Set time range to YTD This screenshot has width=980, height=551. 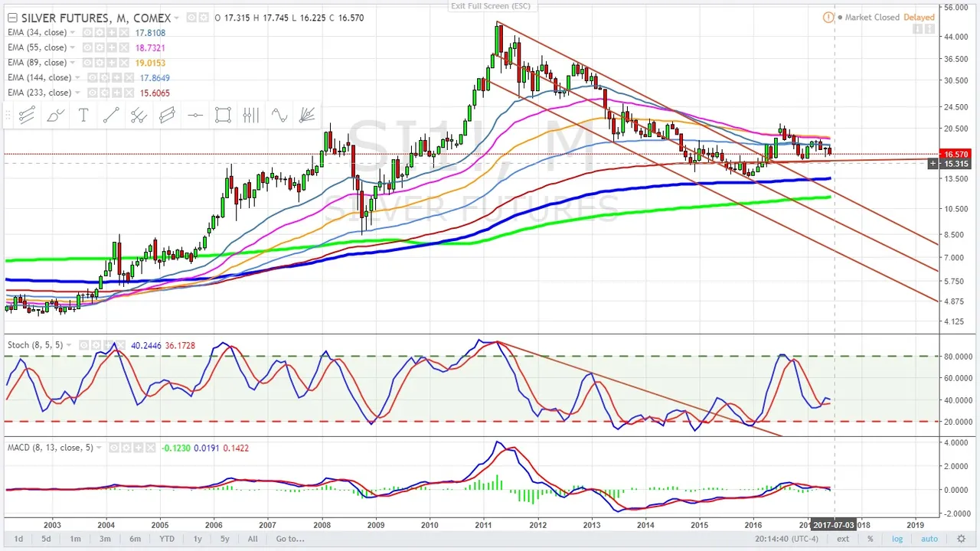pos(166,539)
